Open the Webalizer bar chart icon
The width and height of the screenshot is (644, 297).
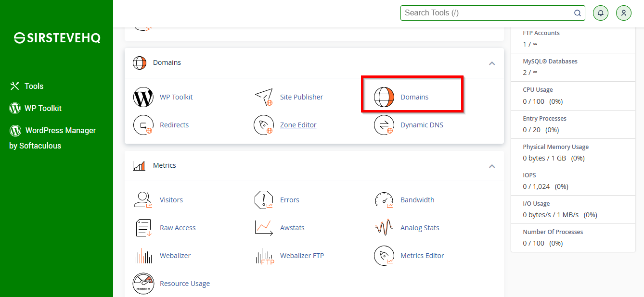point(143,256)
